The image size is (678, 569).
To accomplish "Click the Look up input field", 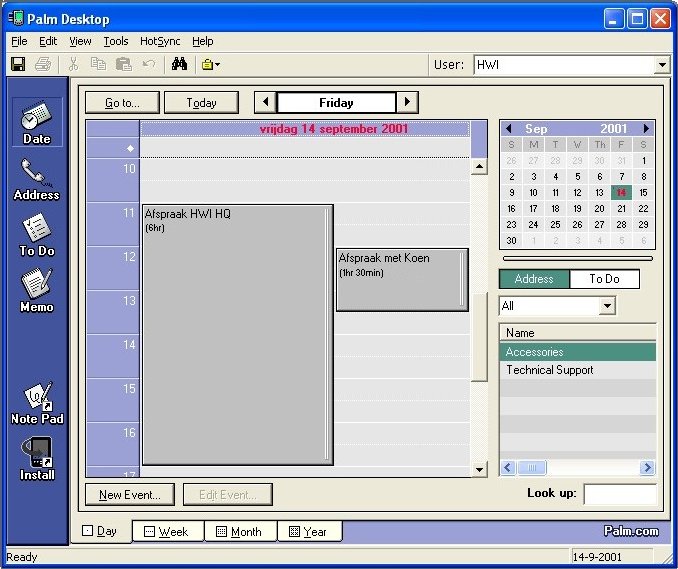I will pos(619,494).
